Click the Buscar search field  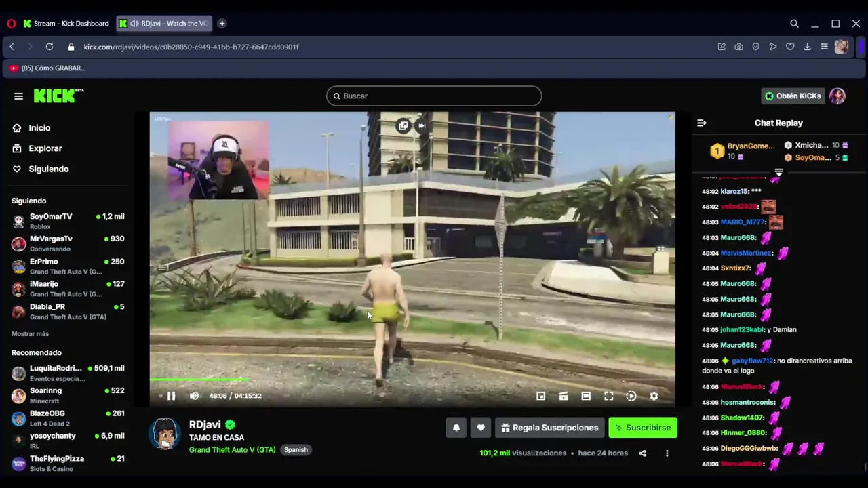click(x=434, y=96)
